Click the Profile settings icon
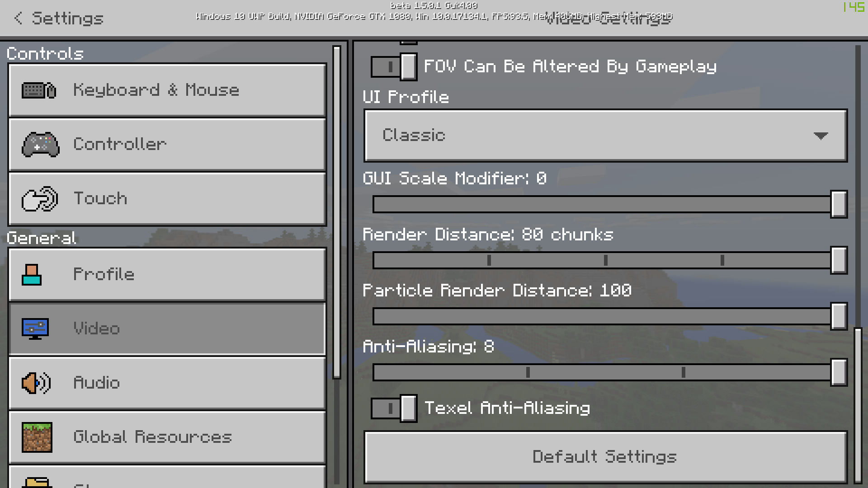This screenshot has width=868, height=488. [x=33, y=273]
